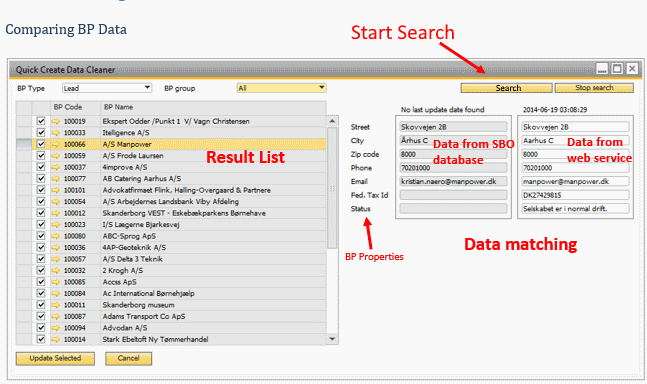Open the BP group dropdown
647x384 pixels.
coord(281,88)
